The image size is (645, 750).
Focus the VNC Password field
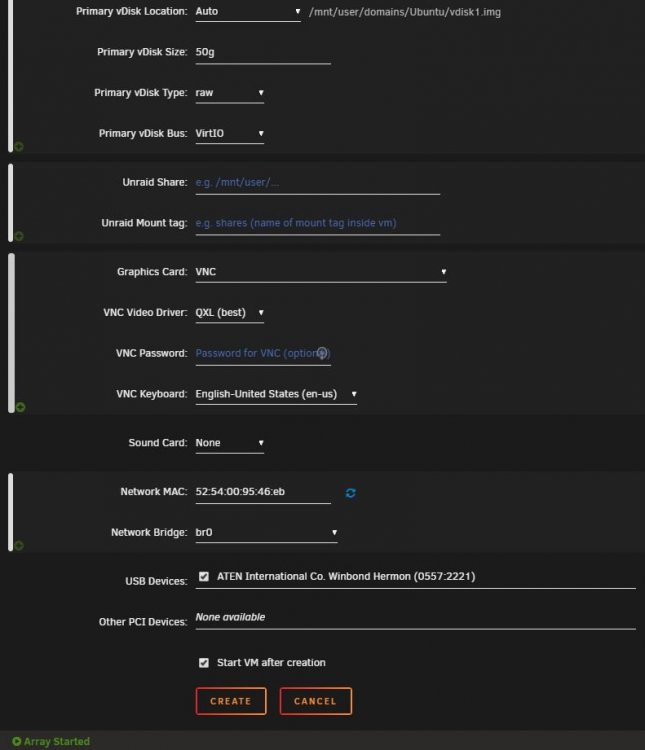[263, 354]
